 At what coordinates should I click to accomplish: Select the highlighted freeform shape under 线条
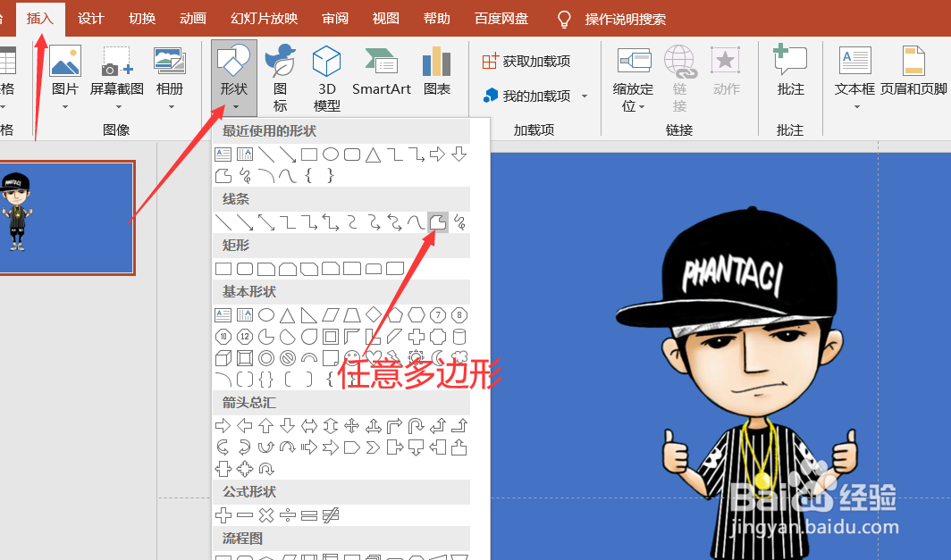pyautogui.click(x=438, y=222)
